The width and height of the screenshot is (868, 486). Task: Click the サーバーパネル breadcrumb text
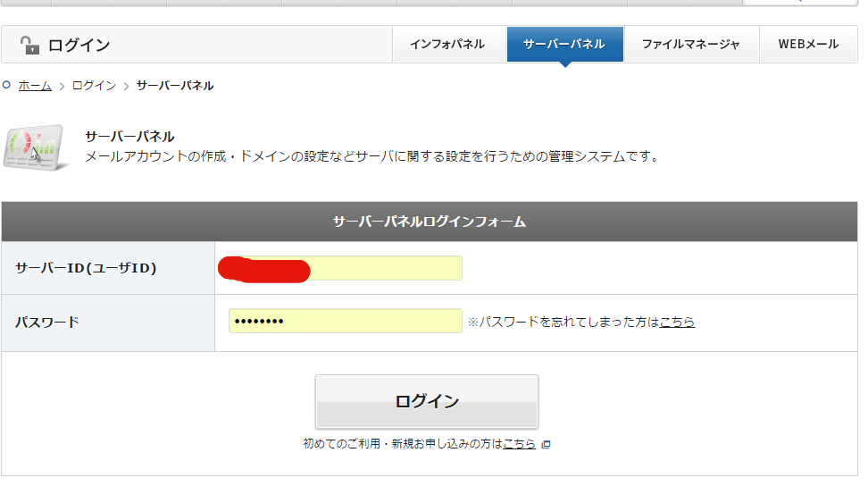tap(175, 86)
